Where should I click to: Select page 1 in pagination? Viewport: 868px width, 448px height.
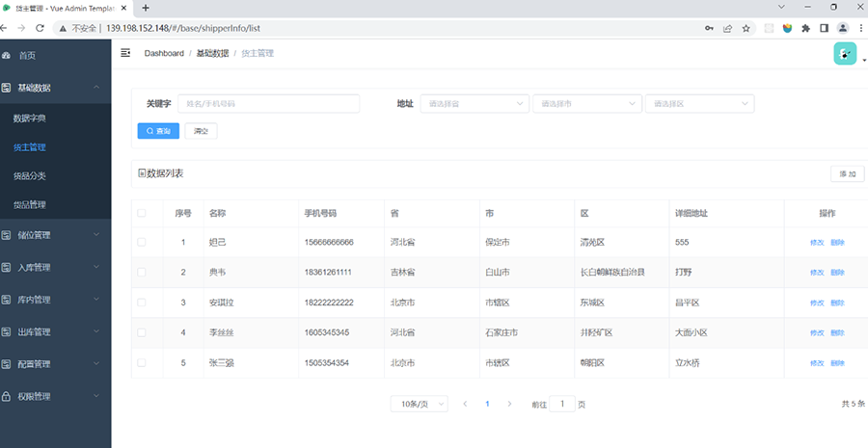coord(487,405)
